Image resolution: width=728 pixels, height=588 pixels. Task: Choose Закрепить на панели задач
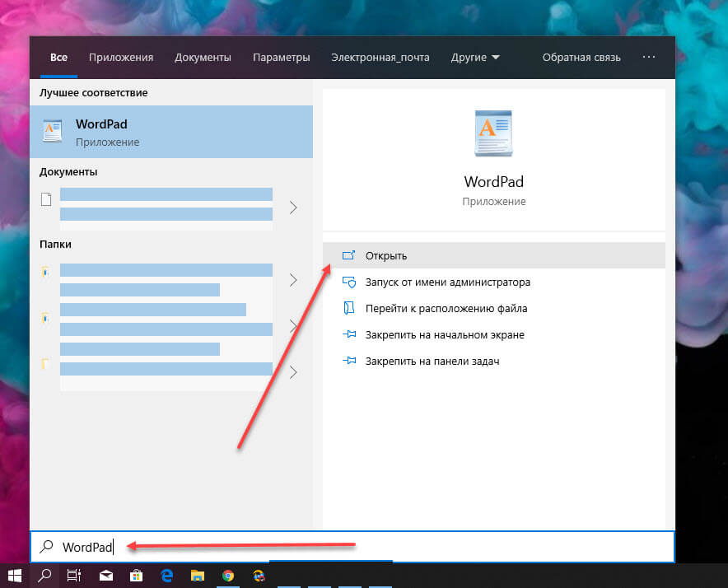click(494, 361)
